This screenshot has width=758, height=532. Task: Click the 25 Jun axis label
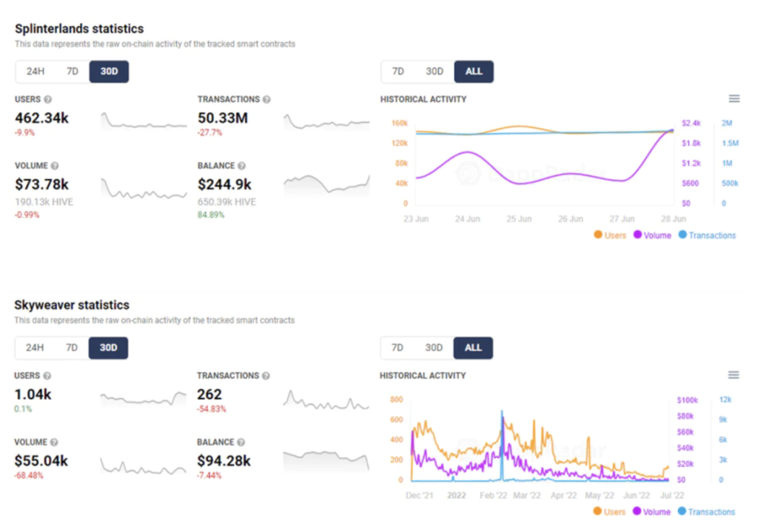click(x=519, y=219)
